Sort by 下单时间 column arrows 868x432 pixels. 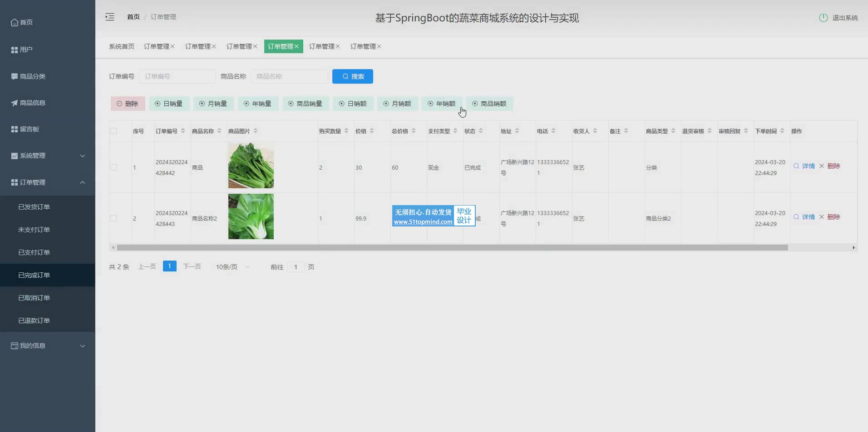(x=782, y=131)
